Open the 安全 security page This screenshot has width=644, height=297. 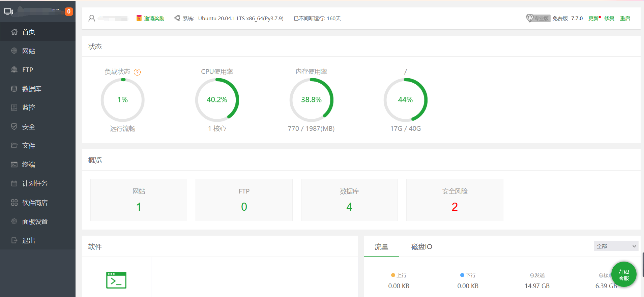(x=38, y=127)
